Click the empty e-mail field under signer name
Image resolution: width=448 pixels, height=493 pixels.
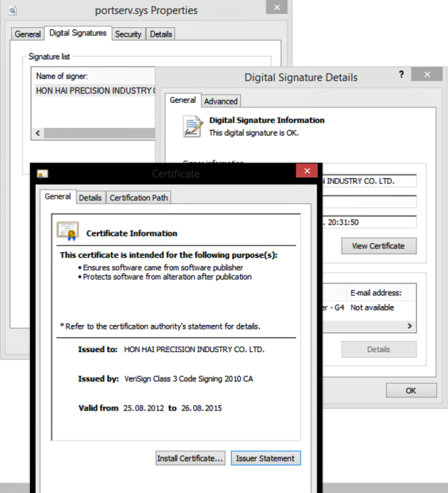coord(369,202)
